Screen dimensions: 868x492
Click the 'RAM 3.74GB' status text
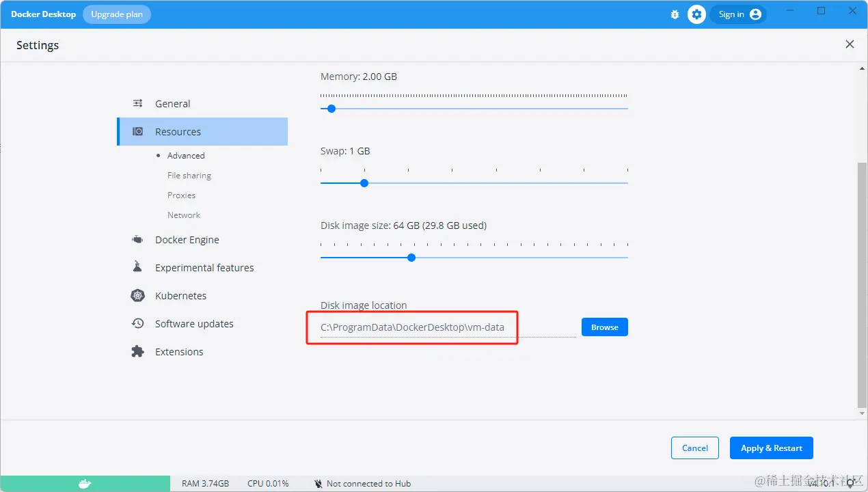(205, 484)
